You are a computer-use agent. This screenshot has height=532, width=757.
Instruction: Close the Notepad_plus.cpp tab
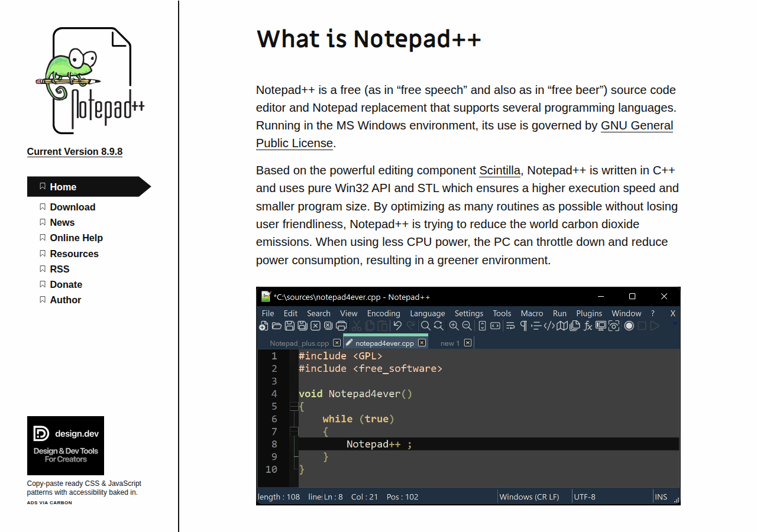(x=337, y=343)
